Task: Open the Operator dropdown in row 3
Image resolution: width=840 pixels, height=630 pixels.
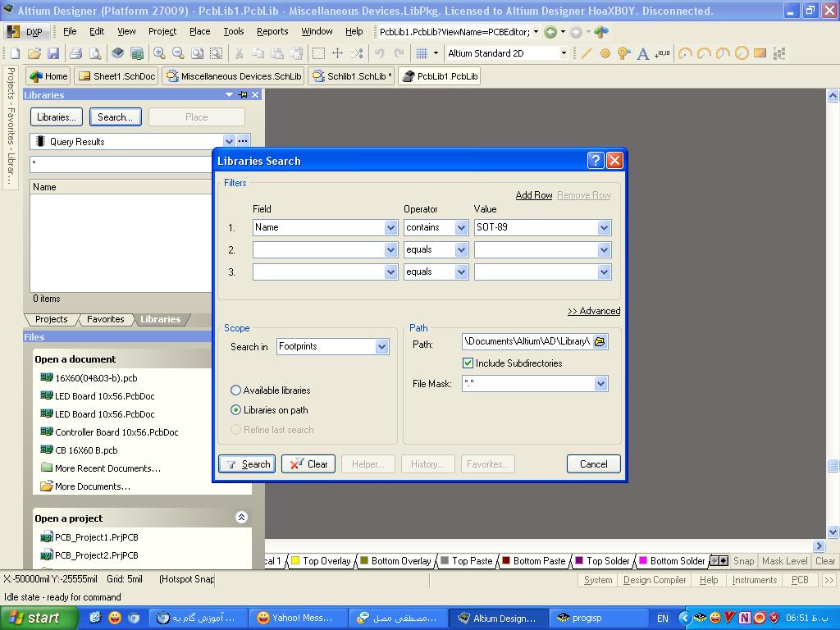Action: tap(461, 272)
